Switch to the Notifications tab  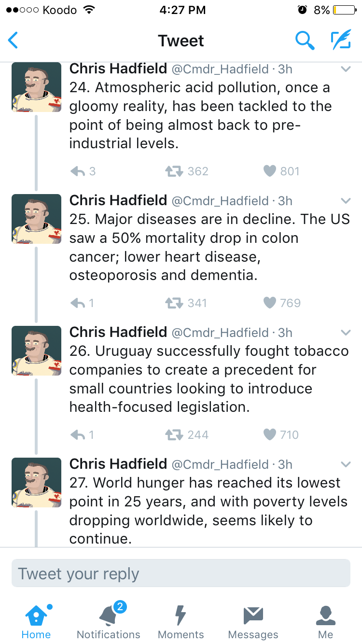[x=108, y=622]
